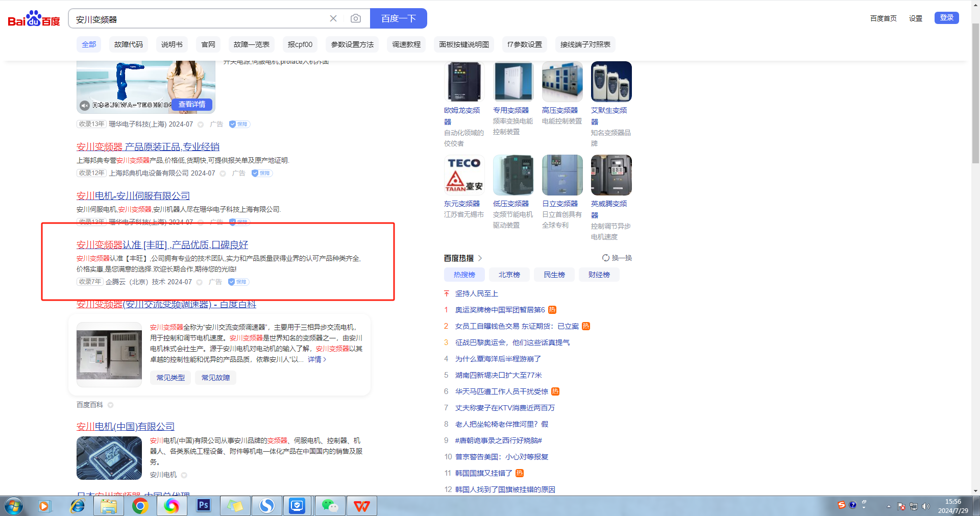Select the 说明书 filter tab
Screen dimensions: 980x516
172,44
